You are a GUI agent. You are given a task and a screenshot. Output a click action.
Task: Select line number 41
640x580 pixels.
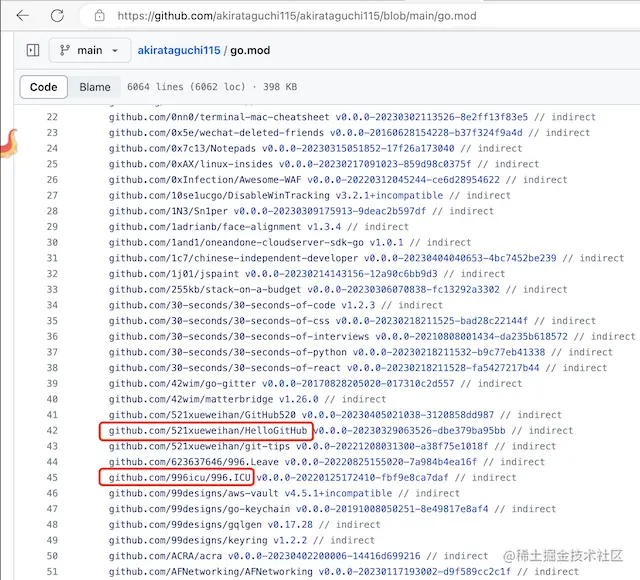click(52, 415)
